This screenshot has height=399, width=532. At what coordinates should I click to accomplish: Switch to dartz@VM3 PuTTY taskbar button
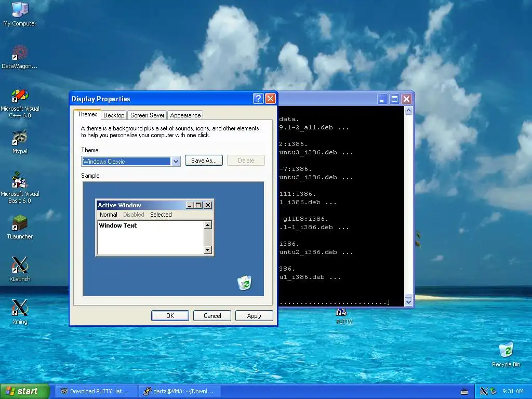pyautogui.click(x=180, y=391)
